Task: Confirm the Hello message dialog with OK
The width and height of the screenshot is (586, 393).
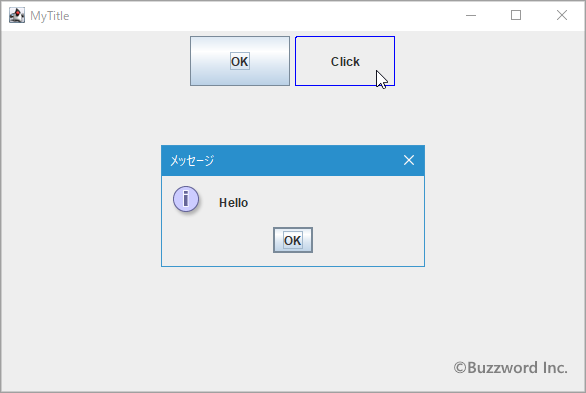Action: tap(293, 240)
